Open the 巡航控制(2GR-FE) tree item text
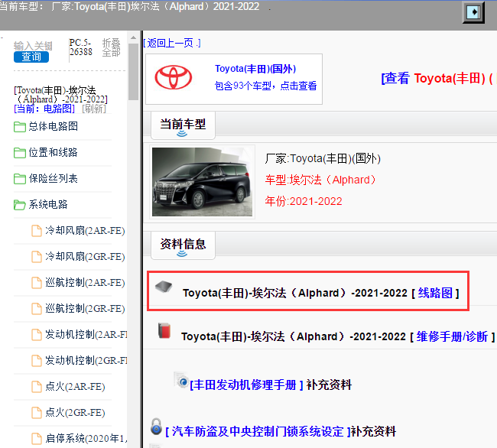The image size is (497, 448). [x=85, y=308]
